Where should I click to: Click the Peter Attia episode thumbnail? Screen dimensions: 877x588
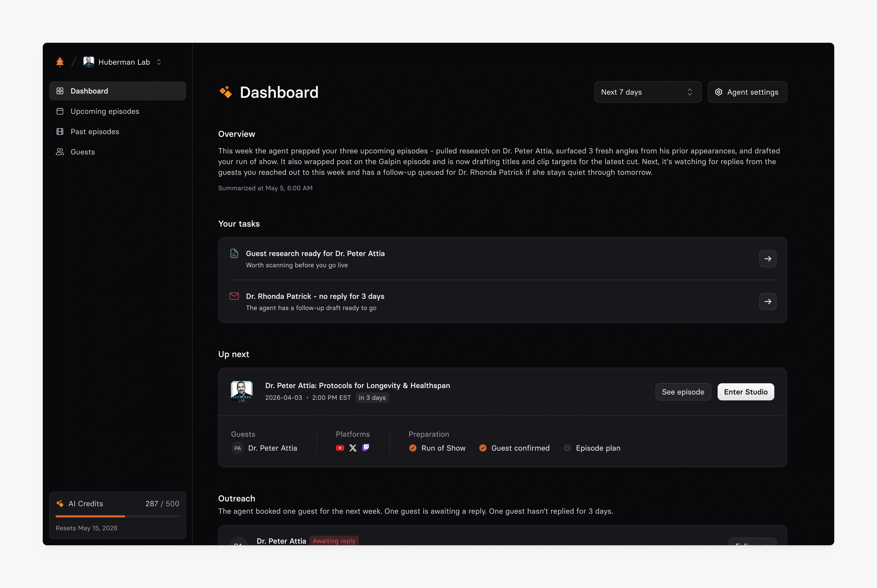[241, 392]
